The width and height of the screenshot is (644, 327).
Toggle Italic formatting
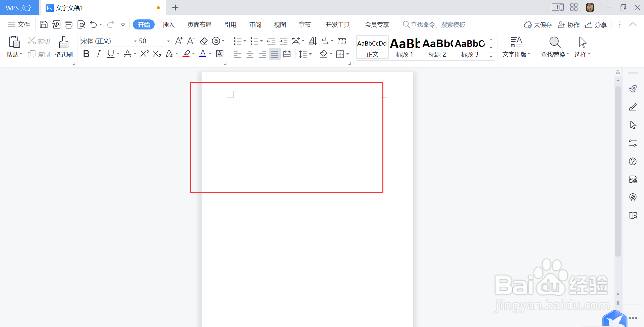pyautogui.click(x=98, y=54)
